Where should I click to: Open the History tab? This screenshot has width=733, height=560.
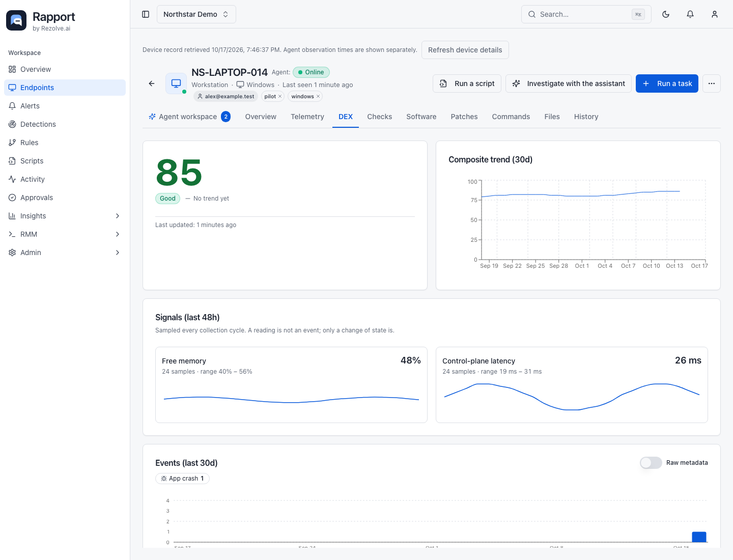(x=586, y=117)
